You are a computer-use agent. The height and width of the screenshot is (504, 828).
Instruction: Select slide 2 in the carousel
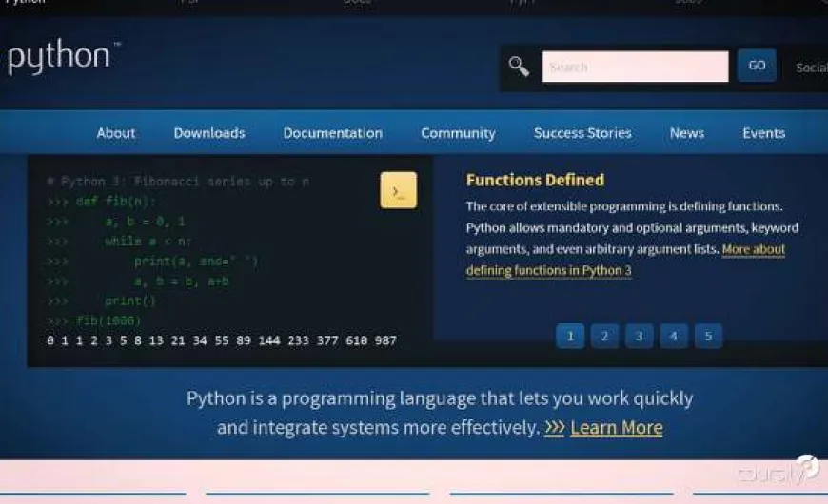click(x=604, y=337)
